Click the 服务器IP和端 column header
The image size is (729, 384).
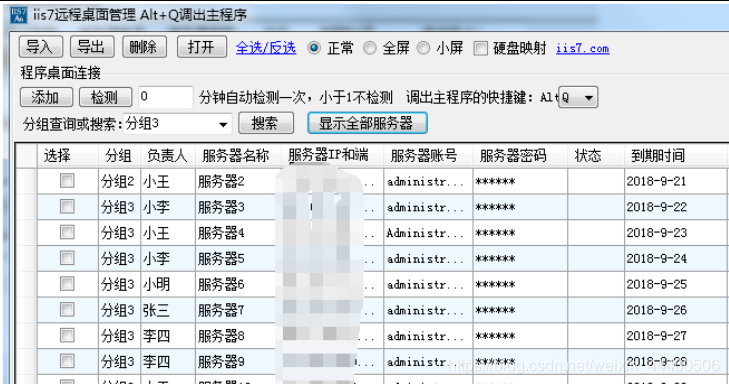pos(332,156)
